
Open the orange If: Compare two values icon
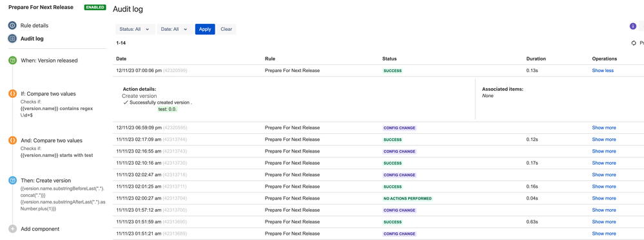[12, 94]
